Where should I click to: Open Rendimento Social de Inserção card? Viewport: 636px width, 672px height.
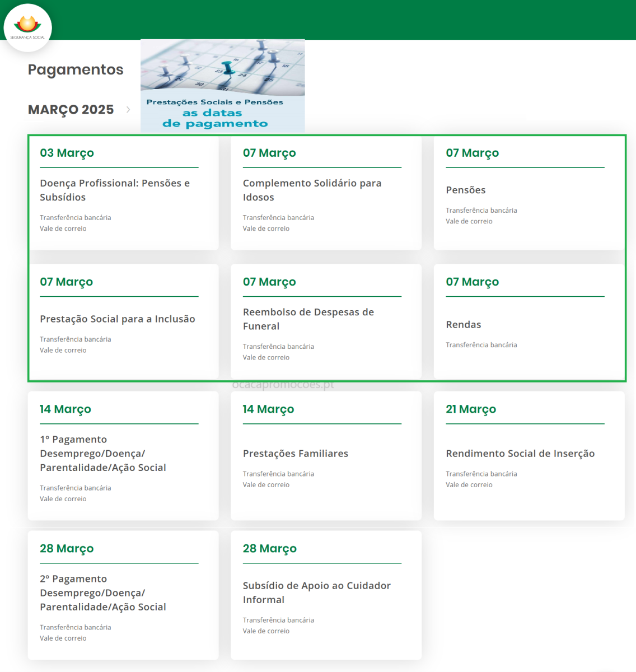[x=520, y=454]
